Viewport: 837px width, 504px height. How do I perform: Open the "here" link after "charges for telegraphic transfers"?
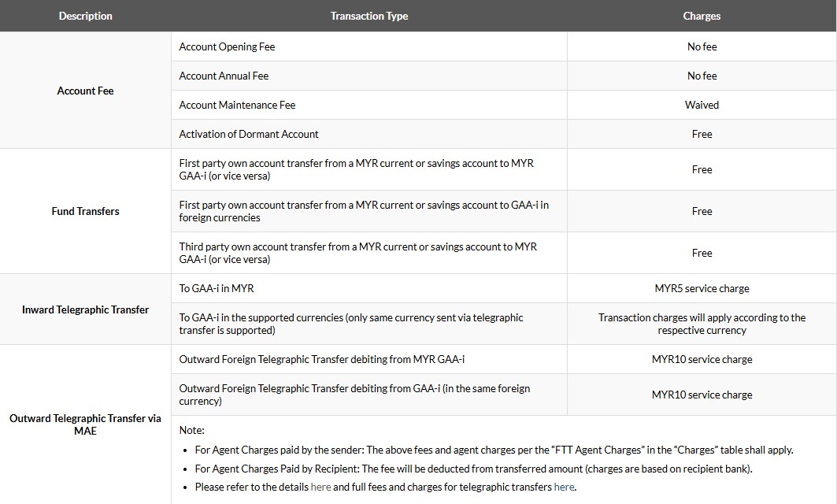point(564,487)
